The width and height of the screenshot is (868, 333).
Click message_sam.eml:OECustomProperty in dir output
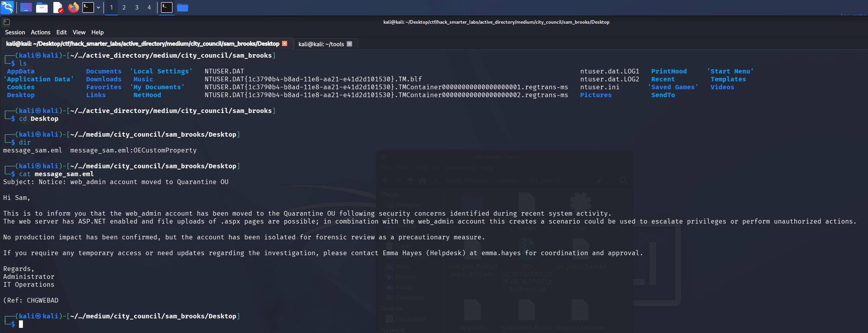pos(134,151)
